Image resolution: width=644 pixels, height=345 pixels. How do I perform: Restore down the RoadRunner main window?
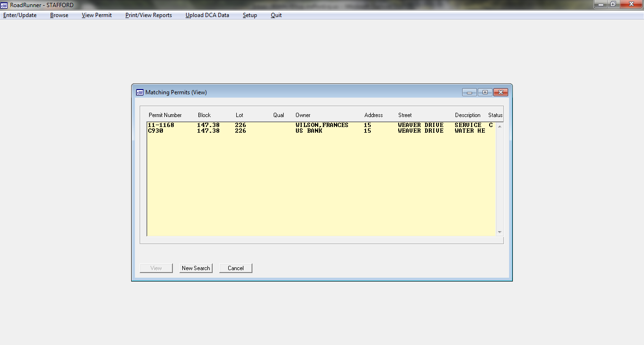coord(613,4)
